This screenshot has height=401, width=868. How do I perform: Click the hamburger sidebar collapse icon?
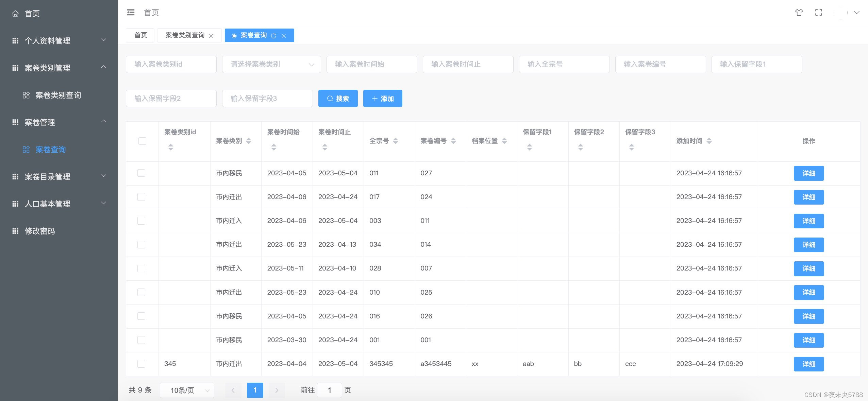pos(131,13)
